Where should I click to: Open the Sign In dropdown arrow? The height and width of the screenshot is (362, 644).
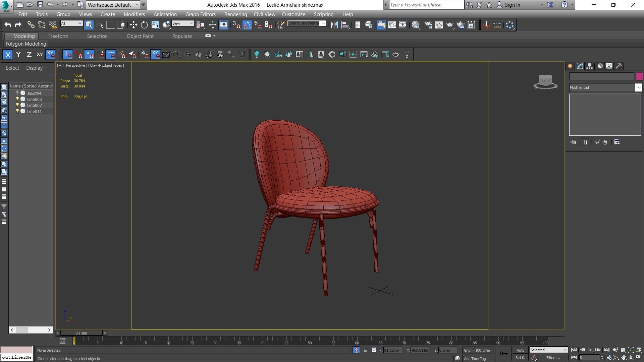click(x=541, y=5)
